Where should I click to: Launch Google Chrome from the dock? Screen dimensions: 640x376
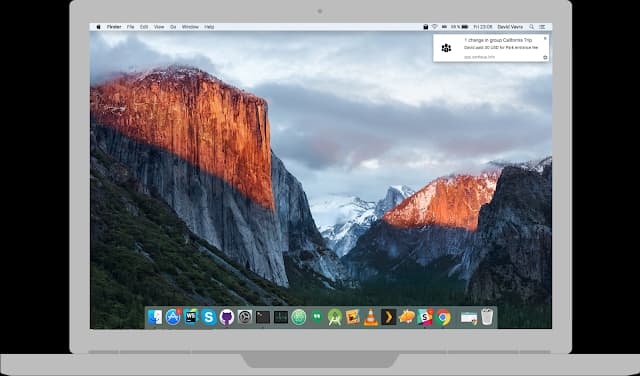pos(443,317)
